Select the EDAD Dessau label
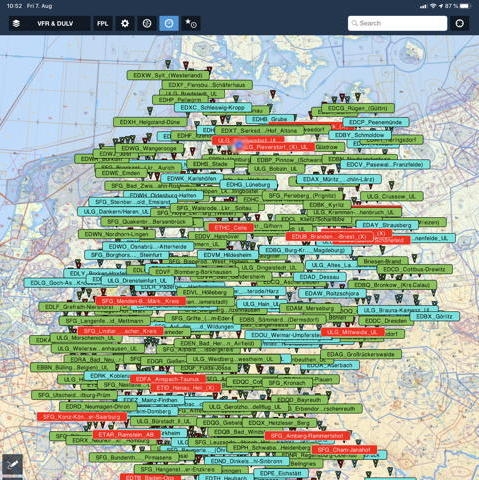Viewport: 479px width, 480px height. click(320, 277)
